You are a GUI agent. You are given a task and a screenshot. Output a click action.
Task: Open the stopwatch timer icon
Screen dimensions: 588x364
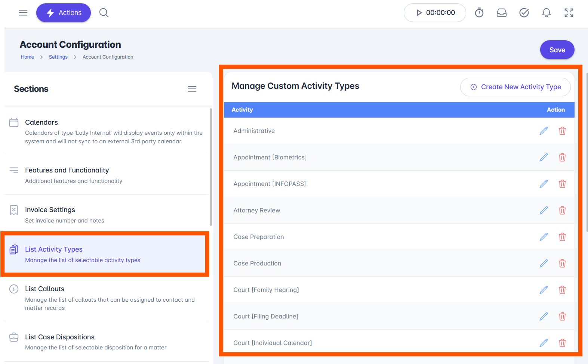pyautogui.click(x=479, y=13)
